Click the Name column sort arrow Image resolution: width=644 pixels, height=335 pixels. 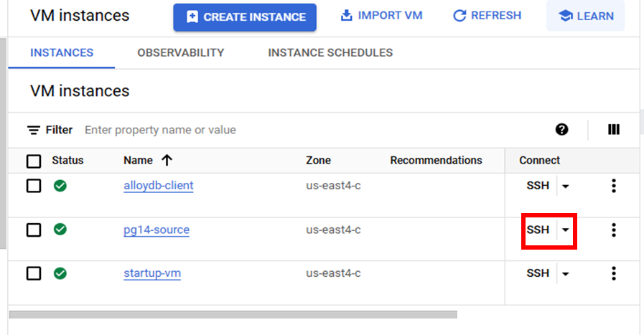point(167,160)
